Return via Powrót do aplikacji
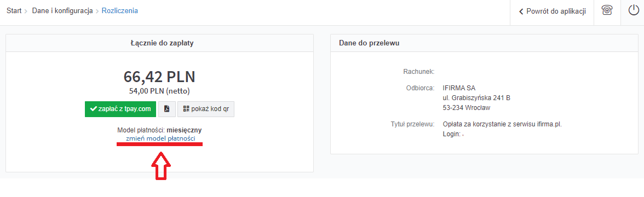Screen dimensions: 644x197 coord(552,11)
